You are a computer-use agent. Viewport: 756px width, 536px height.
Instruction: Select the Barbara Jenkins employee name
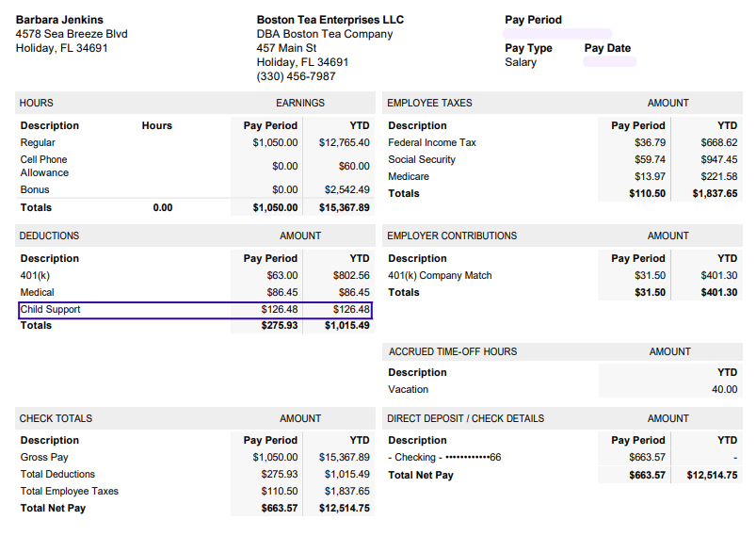point(59,20)
